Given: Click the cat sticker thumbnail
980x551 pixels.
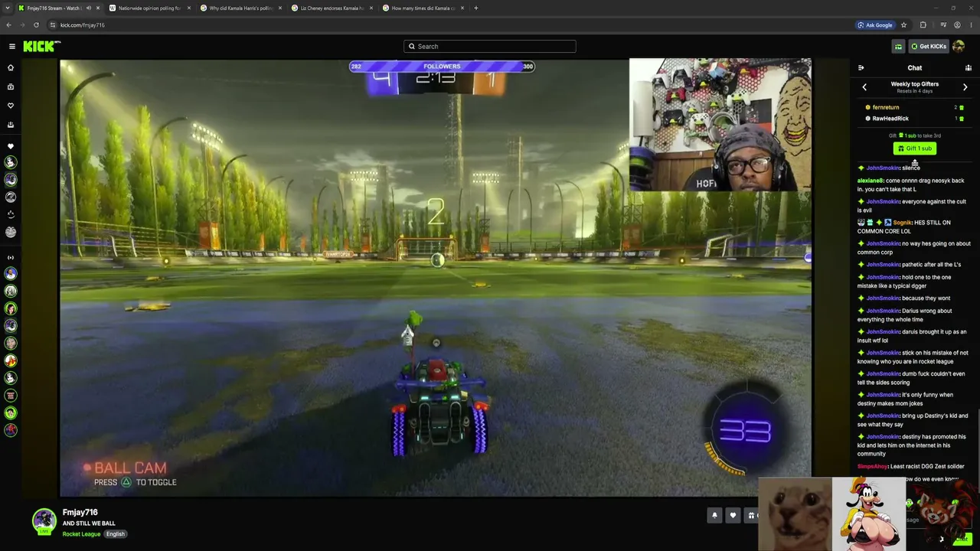Looking at the screenshot, I should pyautogui.click(x=795, y=514).
